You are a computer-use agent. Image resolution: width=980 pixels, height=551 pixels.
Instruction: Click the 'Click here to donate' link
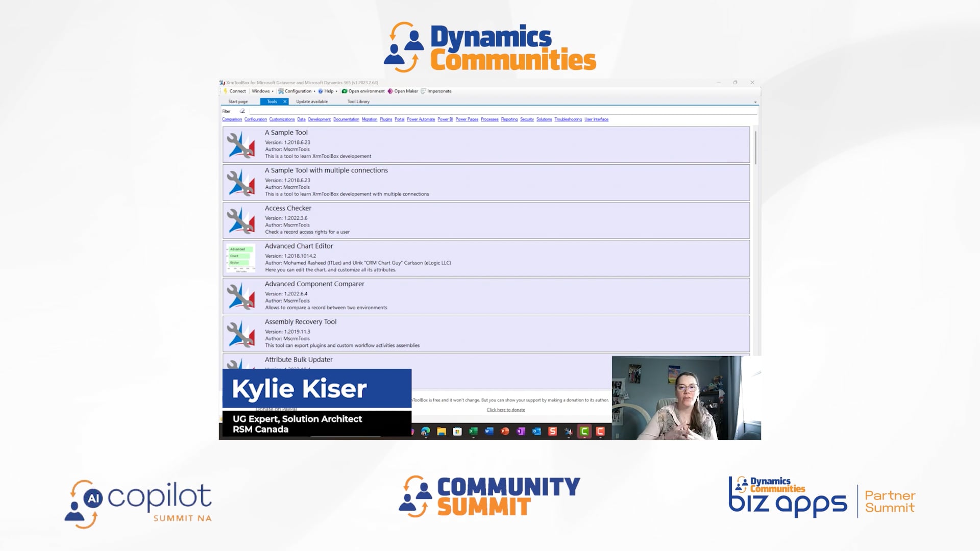(x=505, y=410)
